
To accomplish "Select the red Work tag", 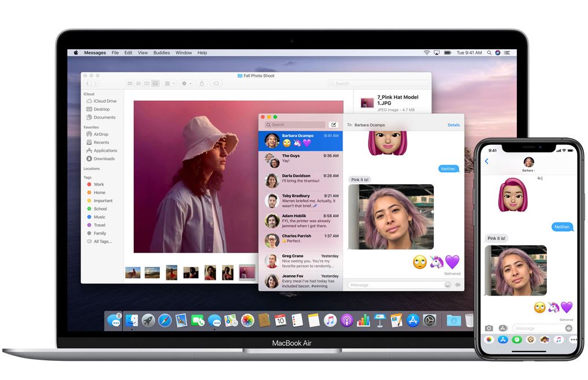I will pyautogui.click(x=96, y=184).
